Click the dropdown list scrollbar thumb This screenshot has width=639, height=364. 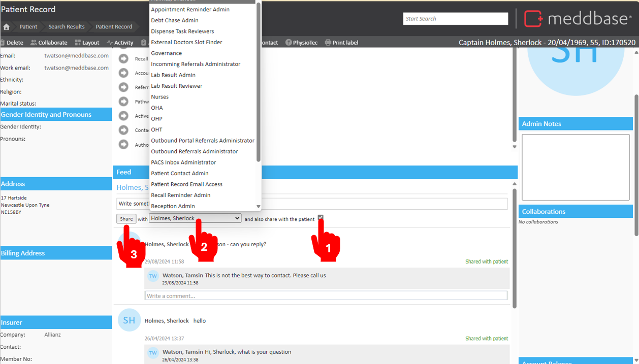coord(259,81)
